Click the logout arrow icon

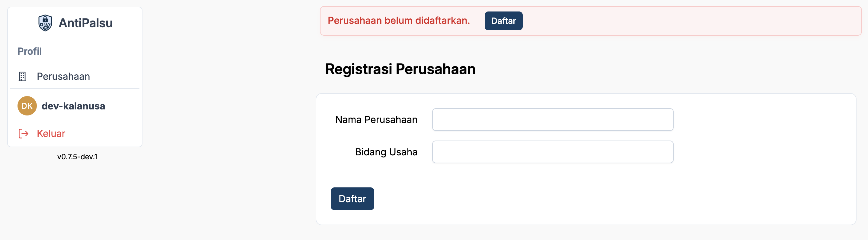click(x=23, y=134)
